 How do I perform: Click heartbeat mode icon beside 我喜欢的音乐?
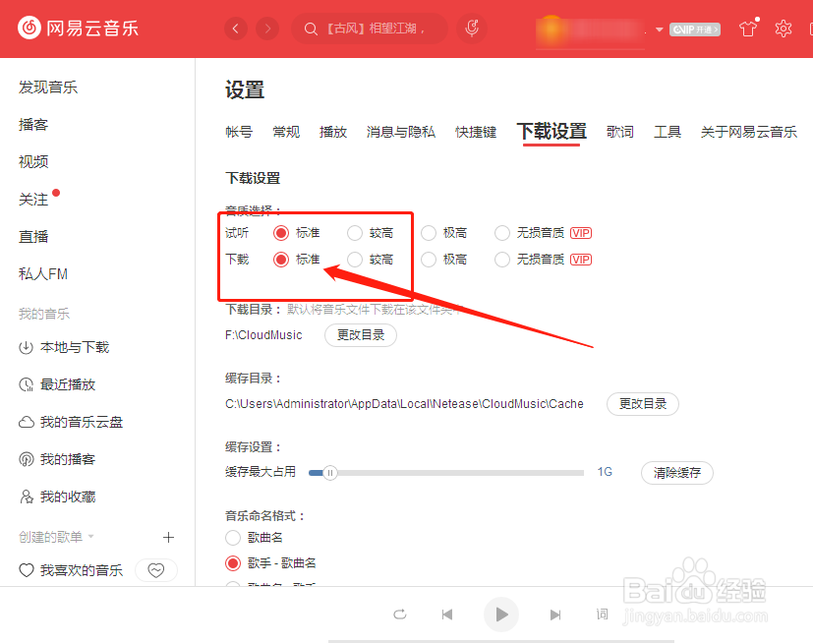[x=156, y=570]
